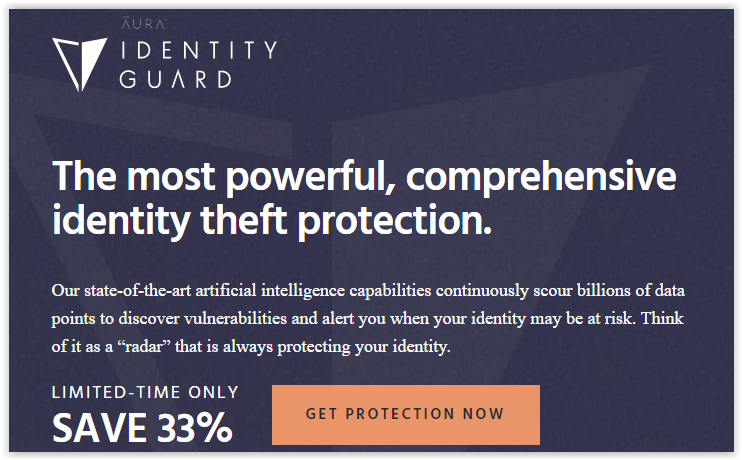This screenshot has height=460, width=742.
Task: Click the Identity Guard shield logo icon
Action: click(80, 64)
